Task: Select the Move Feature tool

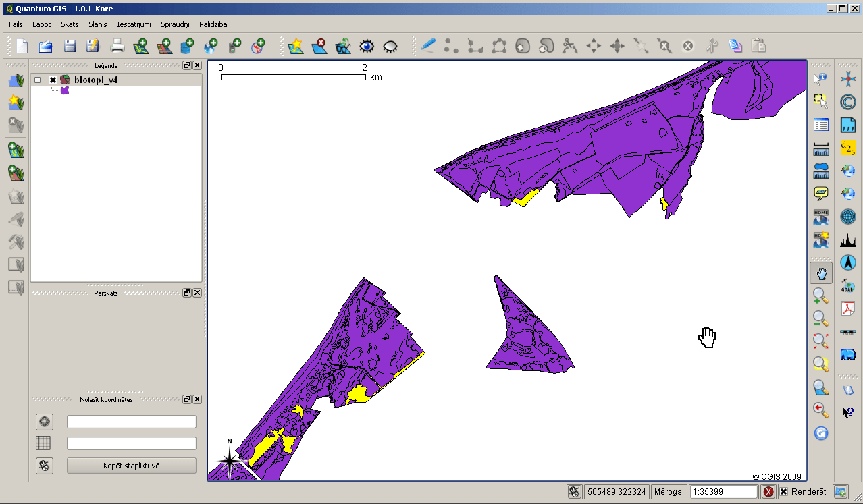Action: [594, 46]
